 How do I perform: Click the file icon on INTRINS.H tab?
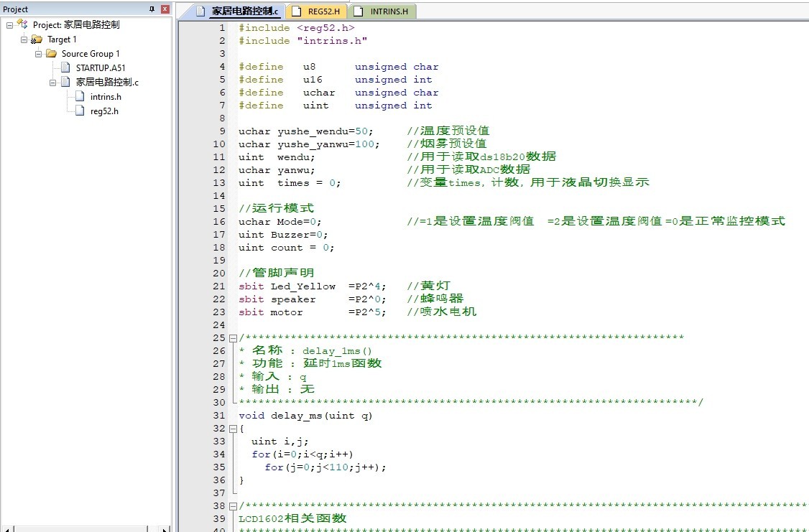click(x=359, y=11)
